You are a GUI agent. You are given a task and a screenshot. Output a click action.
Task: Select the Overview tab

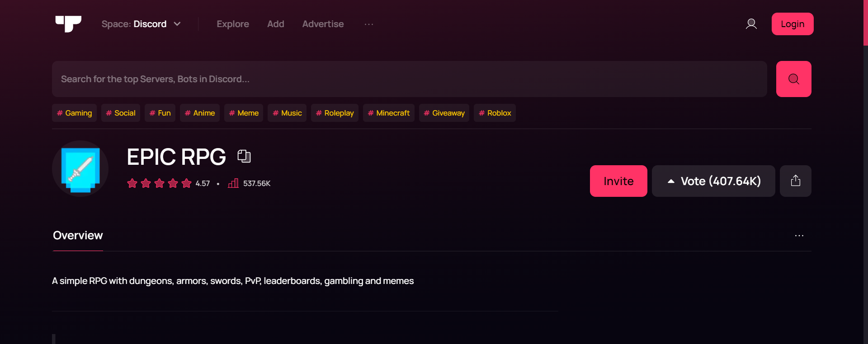78,236
